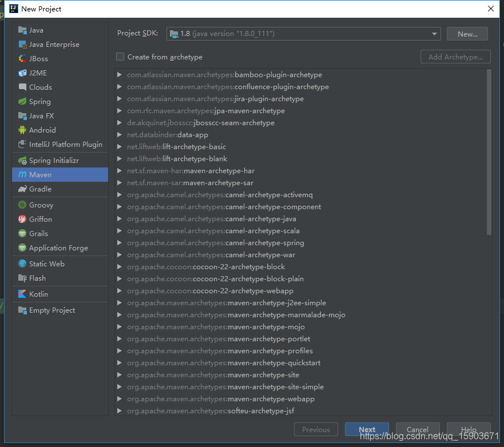Click the Next button
This screenshot has height=447, width=504.
pos(367,429)
